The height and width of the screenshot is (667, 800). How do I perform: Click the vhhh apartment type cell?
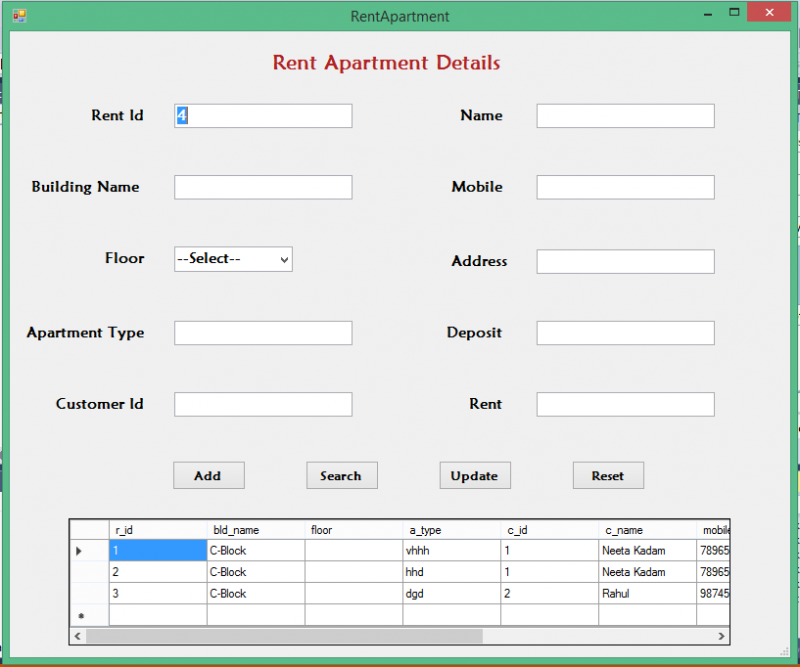point(452,551)
